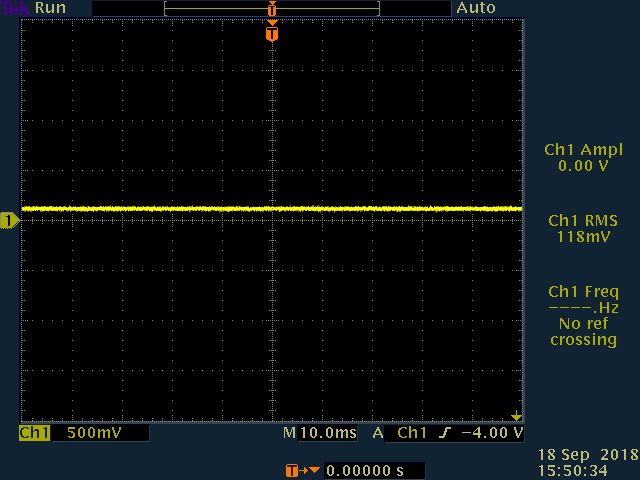Image resolution: width=640 pixels, height=480 pixels.
Task: Click the orange T arrow delay icon
Action: point(302,471)
